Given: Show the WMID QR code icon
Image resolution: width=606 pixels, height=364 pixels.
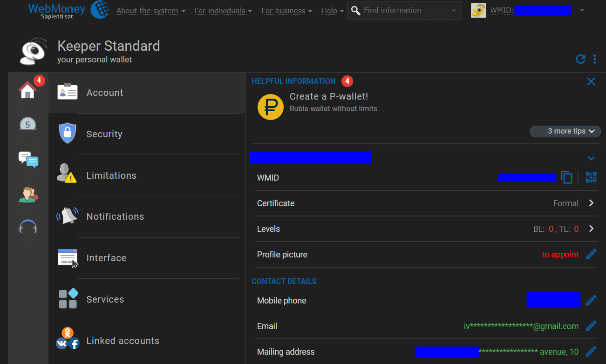Looking at the screenshot, I should tap(591, 177).
